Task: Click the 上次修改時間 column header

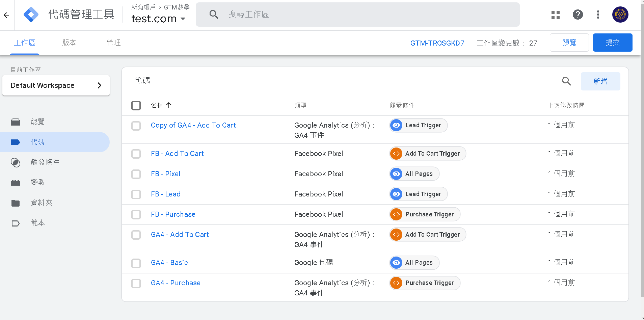Action: 566,105
